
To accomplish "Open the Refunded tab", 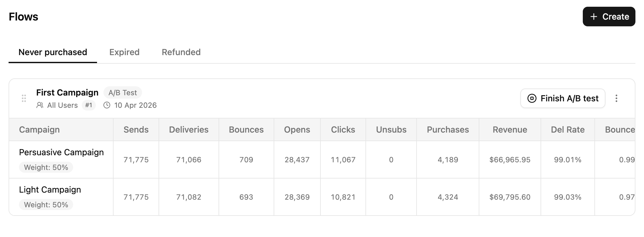I will coord(181,52).
